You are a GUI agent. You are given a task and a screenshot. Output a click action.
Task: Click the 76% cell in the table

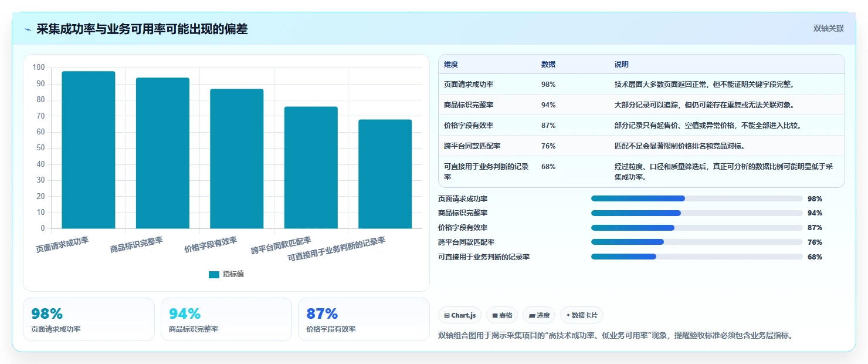tap(548, 146)
